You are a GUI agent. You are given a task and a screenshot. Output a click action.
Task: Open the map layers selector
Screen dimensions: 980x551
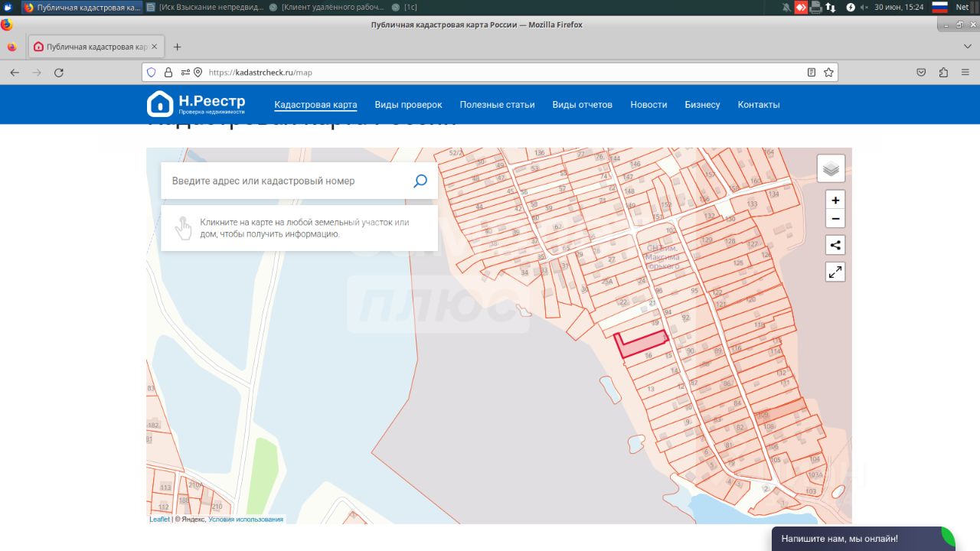click(831, 168)
